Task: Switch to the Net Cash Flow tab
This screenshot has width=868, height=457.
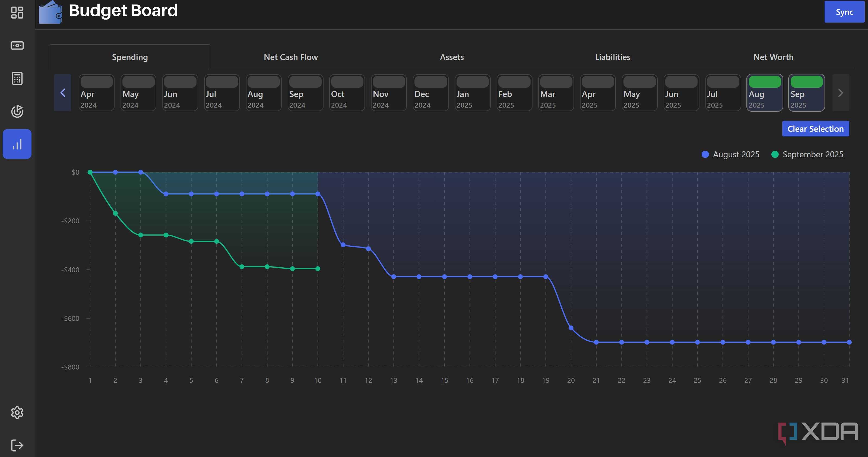Action: point(290,57)
